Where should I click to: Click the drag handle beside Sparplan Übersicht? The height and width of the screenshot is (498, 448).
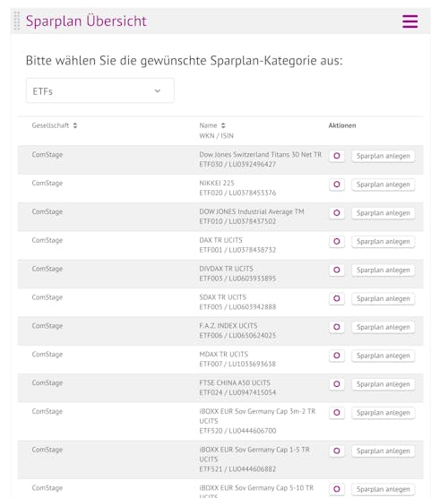point(17,21)
